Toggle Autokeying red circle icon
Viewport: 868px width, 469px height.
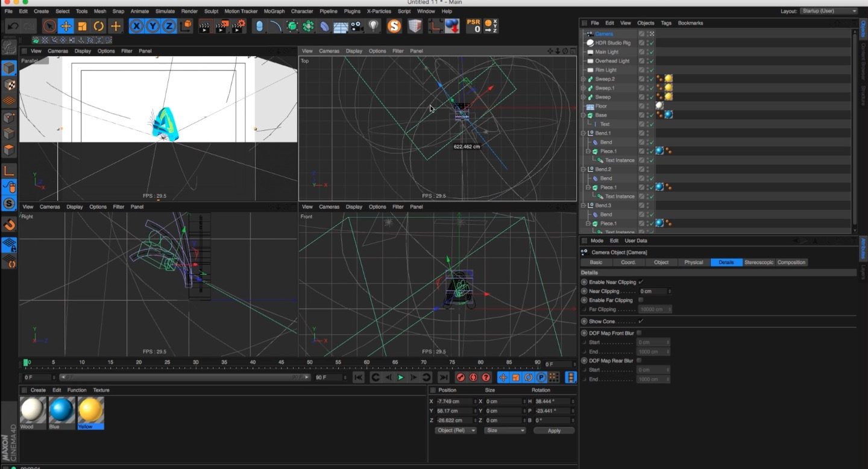point(473,377)
